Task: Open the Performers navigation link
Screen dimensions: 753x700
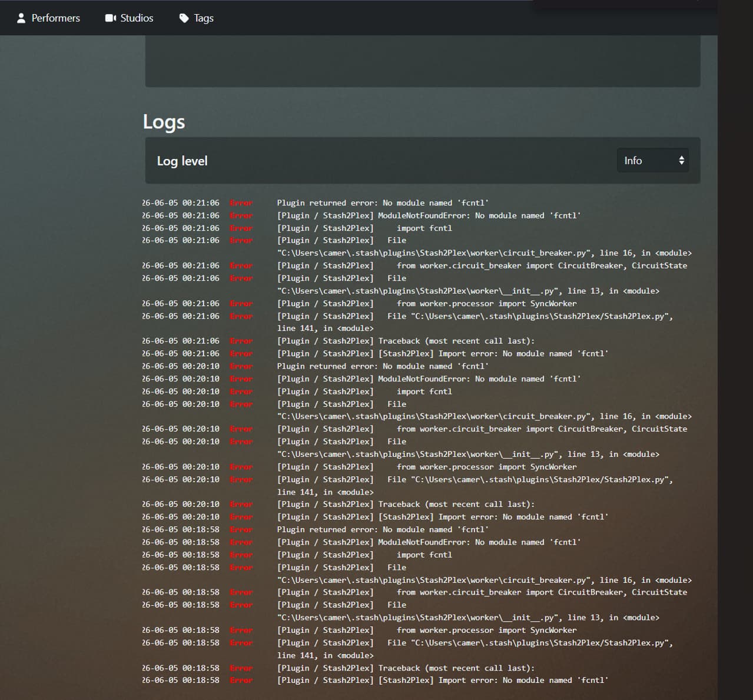Action: point(48,18)
